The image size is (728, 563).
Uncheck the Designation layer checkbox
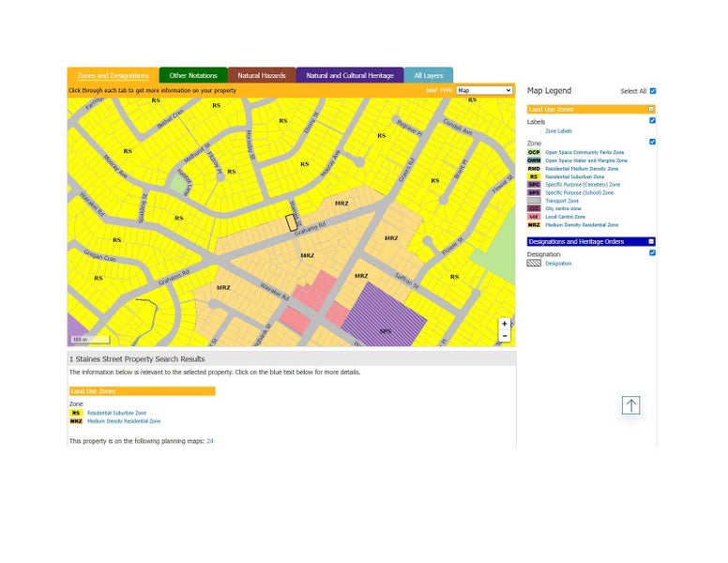pyautogui.click(x=652, y=252)
